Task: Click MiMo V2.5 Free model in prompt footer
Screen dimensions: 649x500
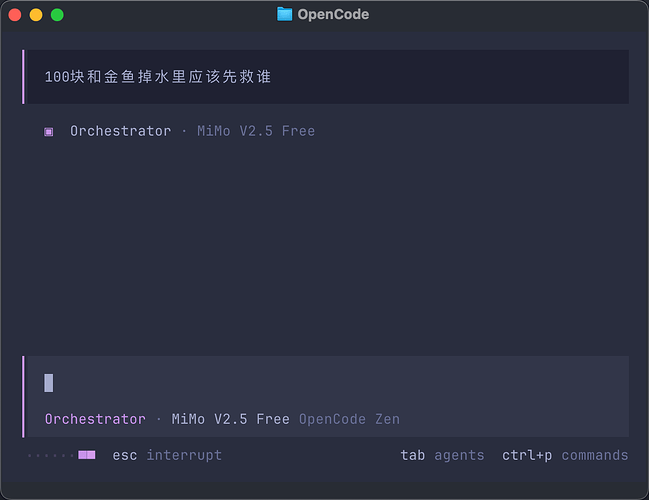Action: point(231,419)
